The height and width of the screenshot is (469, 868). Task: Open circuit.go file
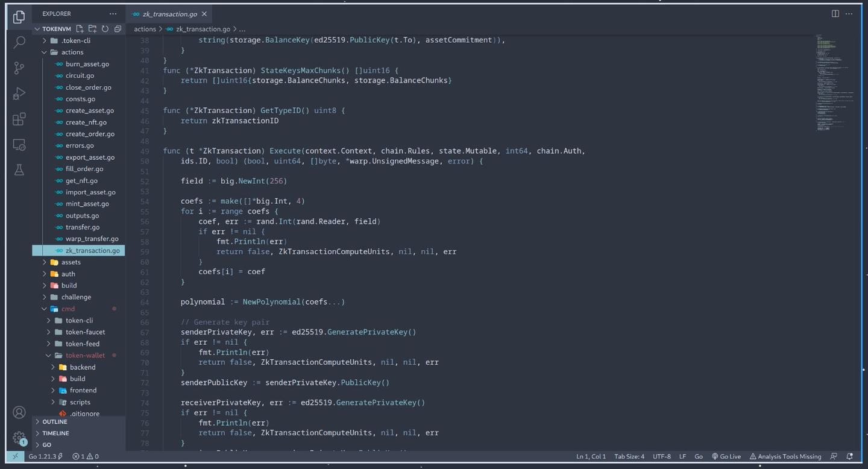[x=78, y=75]
